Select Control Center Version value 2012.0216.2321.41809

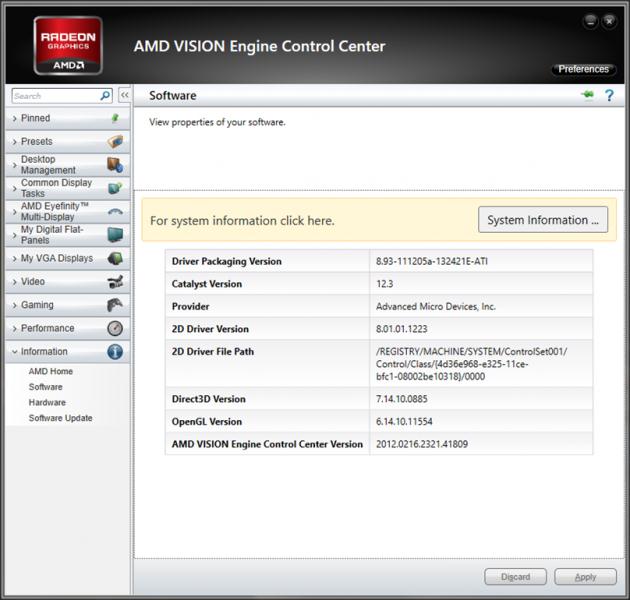(x=422, y=444)
